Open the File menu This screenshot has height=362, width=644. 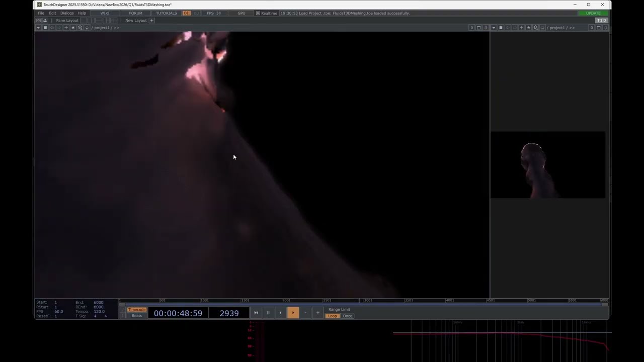41,13
